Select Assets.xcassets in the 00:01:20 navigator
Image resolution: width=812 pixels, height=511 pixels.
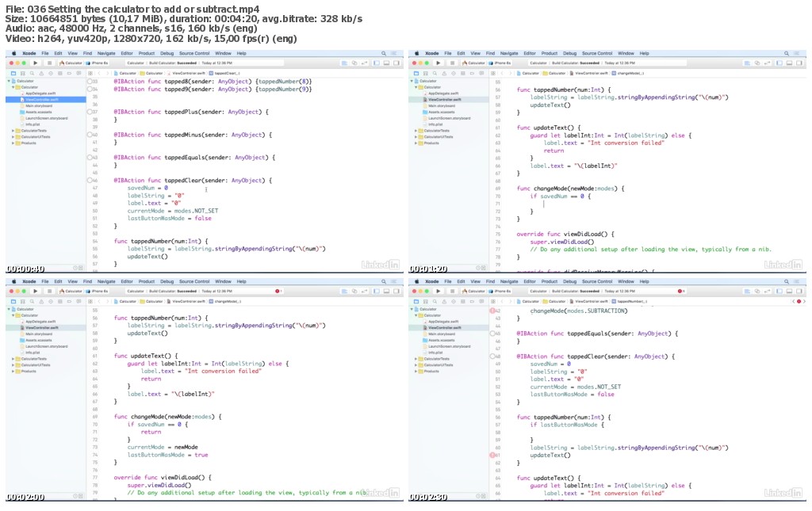point(439,112)
